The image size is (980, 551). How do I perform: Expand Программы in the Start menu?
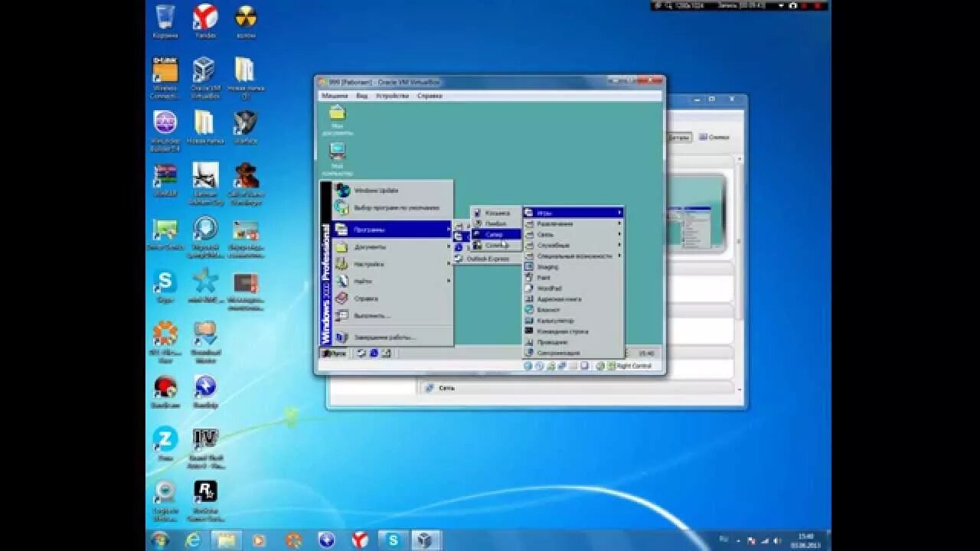393,230
